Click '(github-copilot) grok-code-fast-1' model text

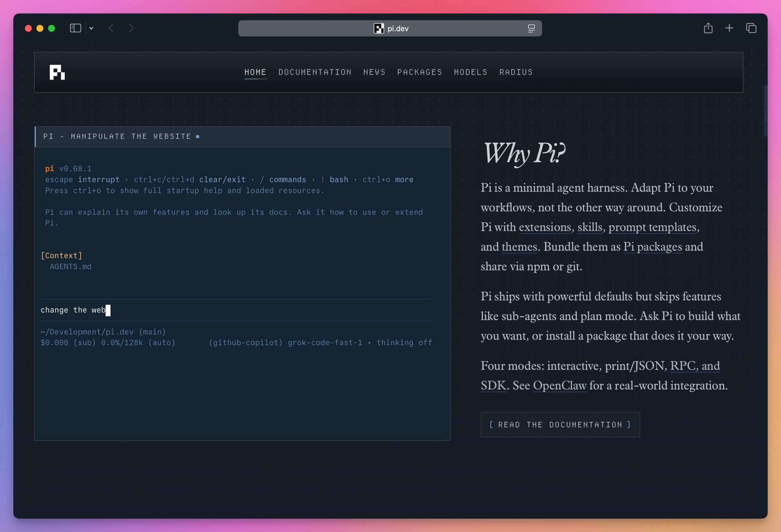tap(285, 343)
